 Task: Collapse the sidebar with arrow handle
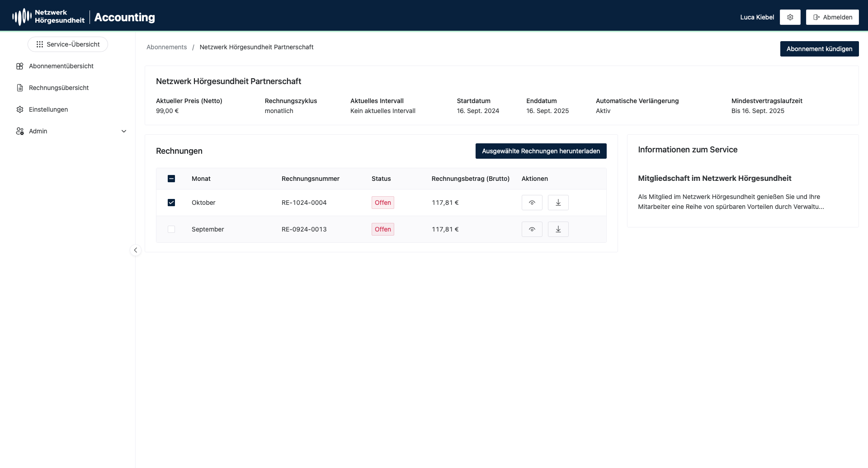point(135,250)
